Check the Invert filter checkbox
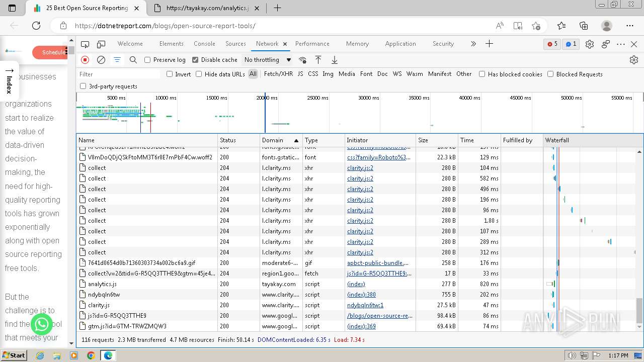Image resolution: width=644 pixels, height=362 pixels. [170, 74]
